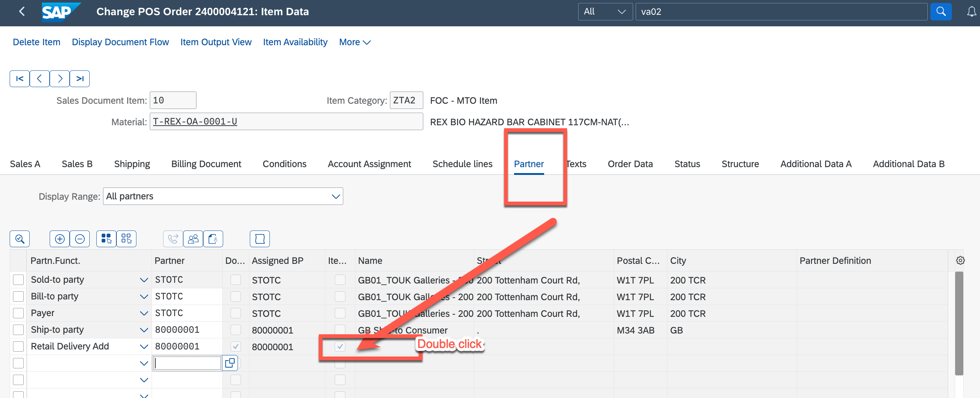
Task: Click the insert row plus icon
Action: [60, 239]
